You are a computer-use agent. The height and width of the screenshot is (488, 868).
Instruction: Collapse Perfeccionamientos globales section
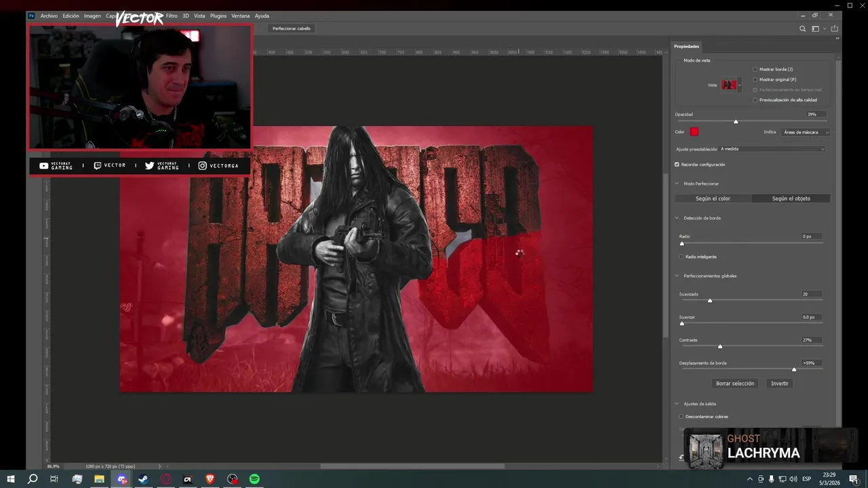pyautogui.click(x=677, y=276)
